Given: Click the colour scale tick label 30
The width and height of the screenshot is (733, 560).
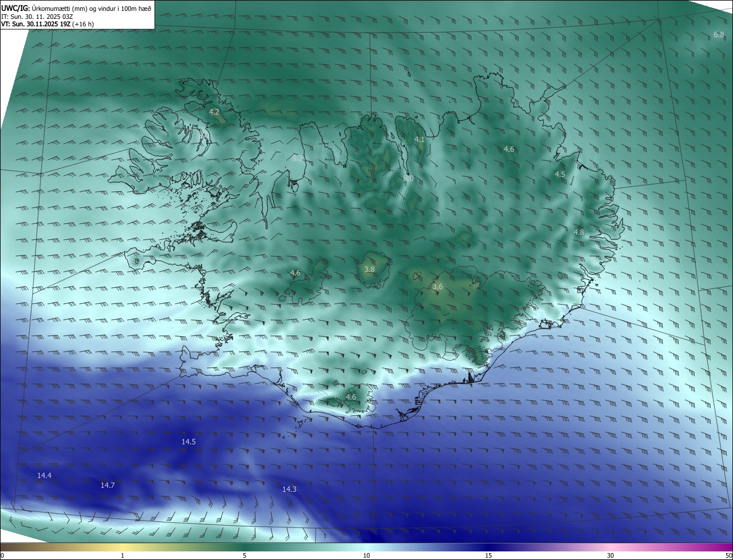Looking at the screenshot, I should tap(610, 555).
